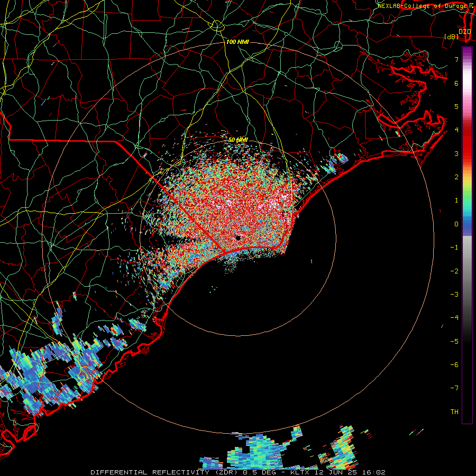Click the 2 value on the color scale
This screenshot has width=476, height=476.
[x=456, y=177]
